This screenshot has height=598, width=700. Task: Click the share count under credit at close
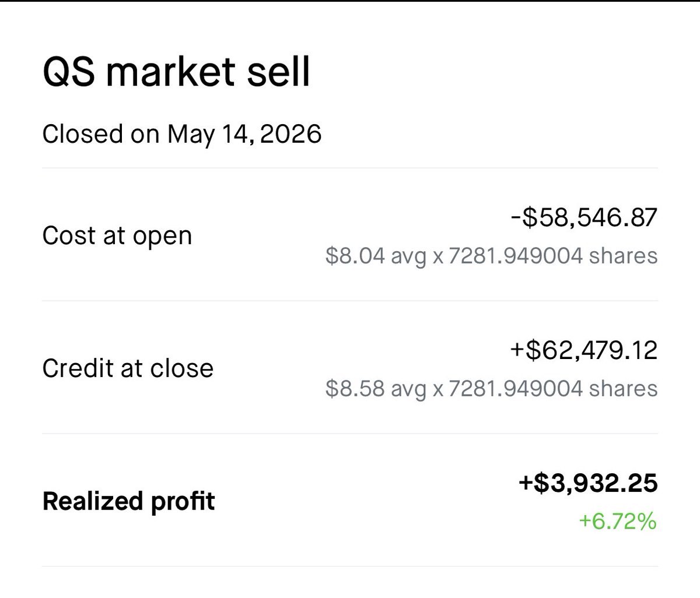[x=553, y=389]
